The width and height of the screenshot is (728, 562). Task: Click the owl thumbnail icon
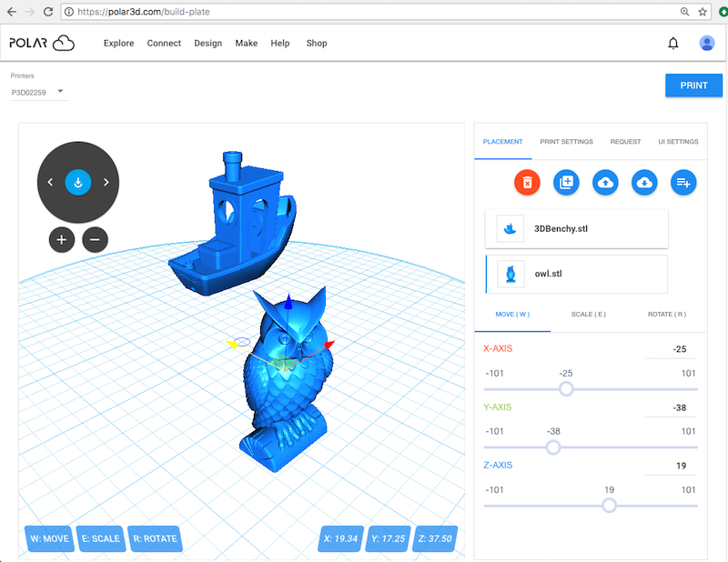point(511,274)
